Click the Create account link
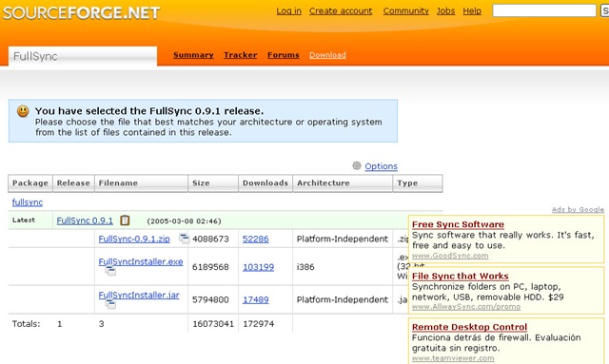The width and height of the screenshot is (609, 364). [341, 10]
